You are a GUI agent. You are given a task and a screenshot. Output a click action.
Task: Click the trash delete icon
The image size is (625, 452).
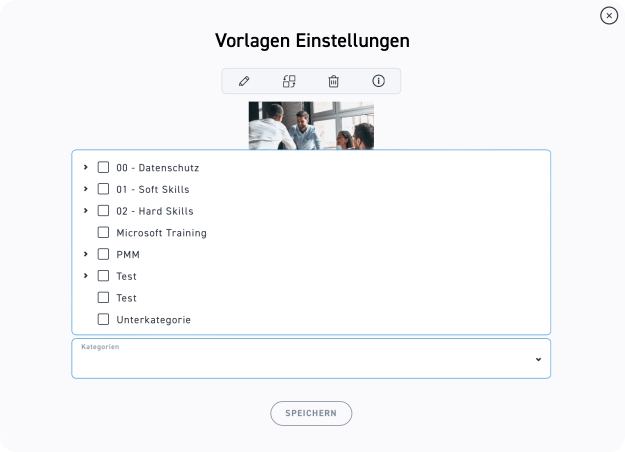pos(334,81)
